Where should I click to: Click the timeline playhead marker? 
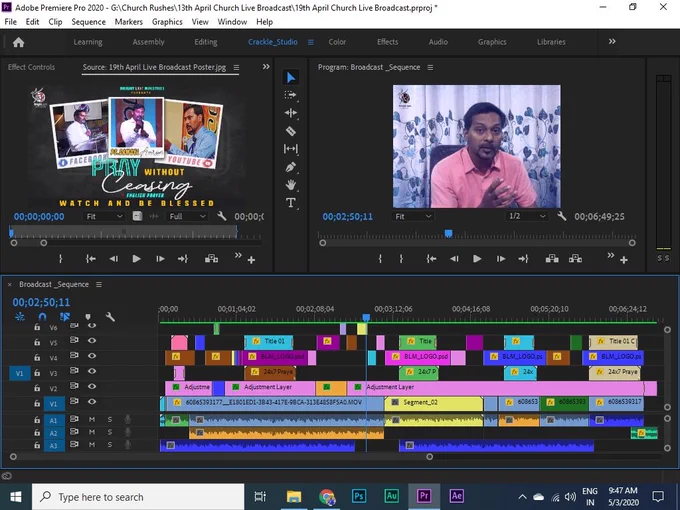click(366, 318)
